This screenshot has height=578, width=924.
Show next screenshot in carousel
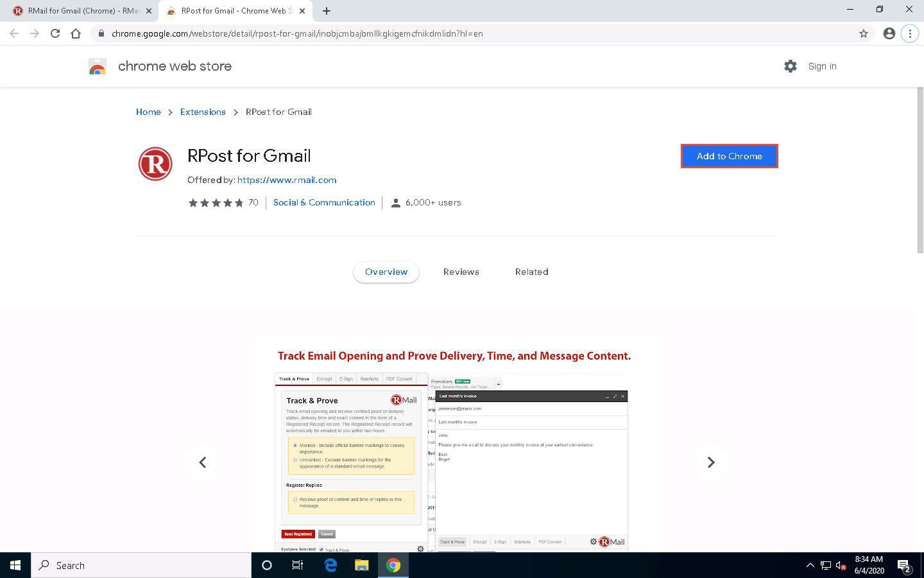[x=710, y=462]
